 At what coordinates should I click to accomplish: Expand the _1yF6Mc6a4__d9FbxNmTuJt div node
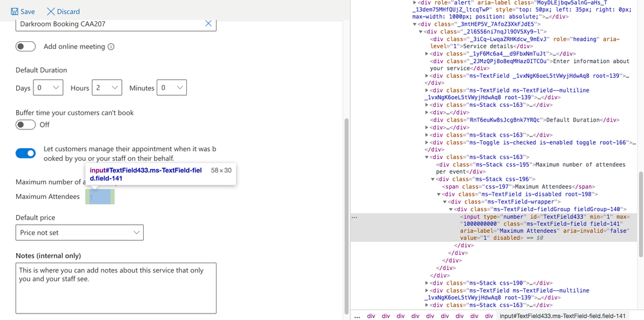[x=427, y=53]
